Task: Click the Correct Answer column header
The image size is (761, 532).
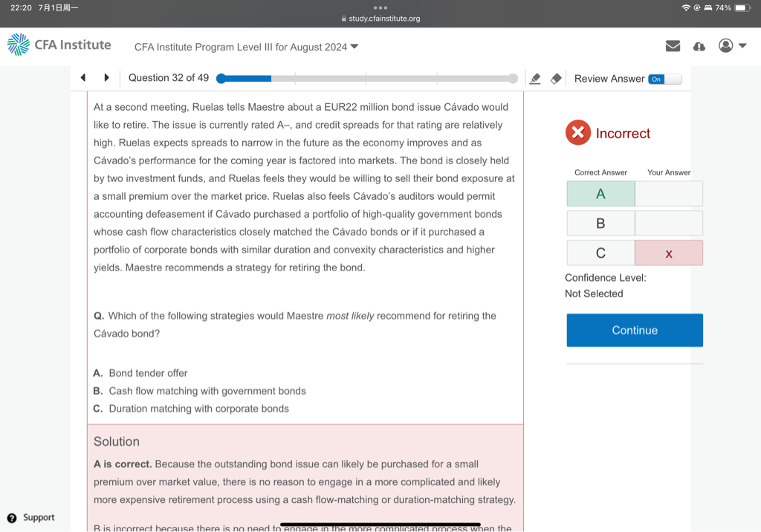Action: click(600, 172)
